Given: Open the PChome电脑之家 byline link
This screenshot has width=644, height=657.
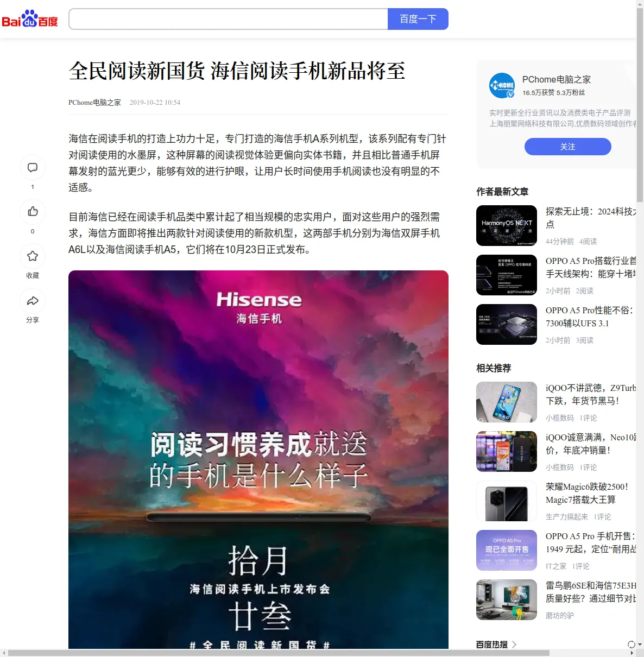Looking at the screenshot, I should tap(94, 103).
